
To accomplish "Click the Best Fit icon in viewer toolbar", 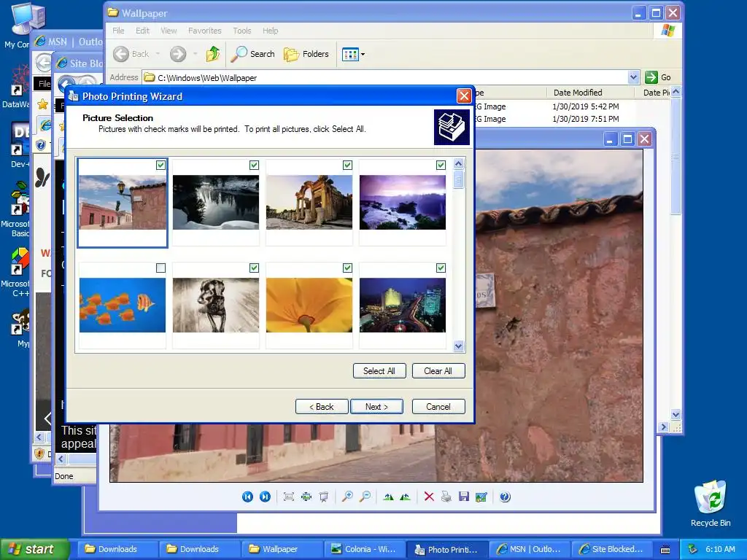I will pyautogui.click(x=288, y=497).
